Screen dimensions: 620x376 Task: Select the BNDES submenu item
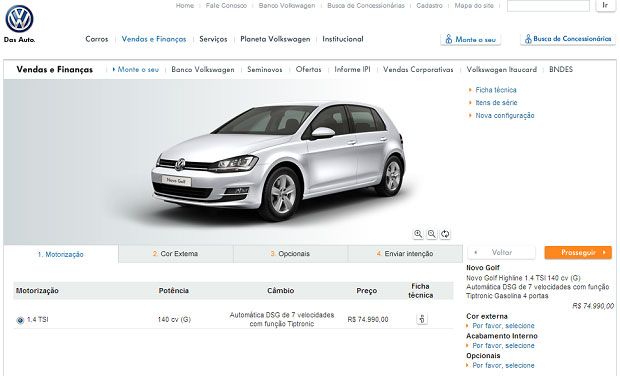pos(561,70)
